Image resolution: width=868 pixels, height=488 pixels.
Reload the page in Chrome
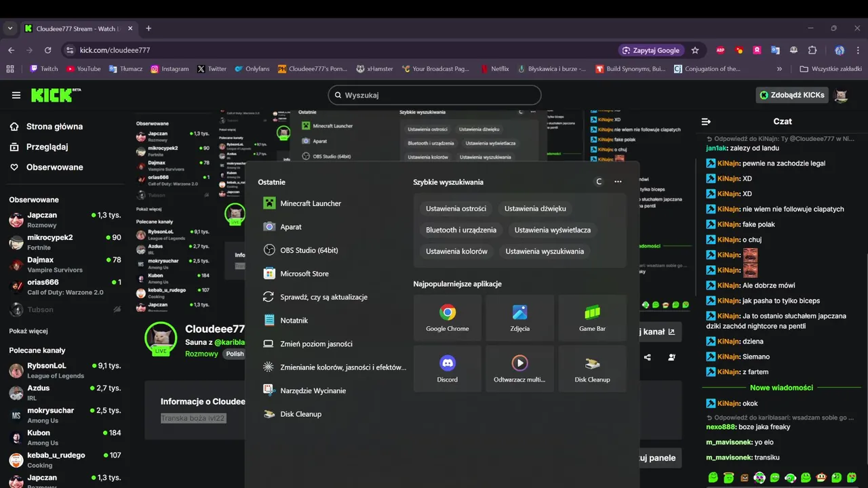pos(47,50)
